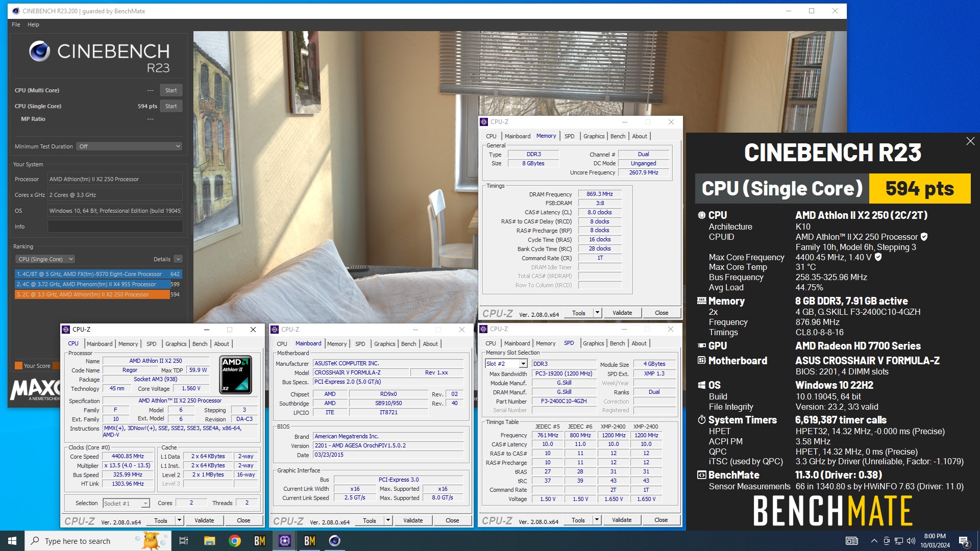Open the Help menu in Cinebench

coord(33,24)
